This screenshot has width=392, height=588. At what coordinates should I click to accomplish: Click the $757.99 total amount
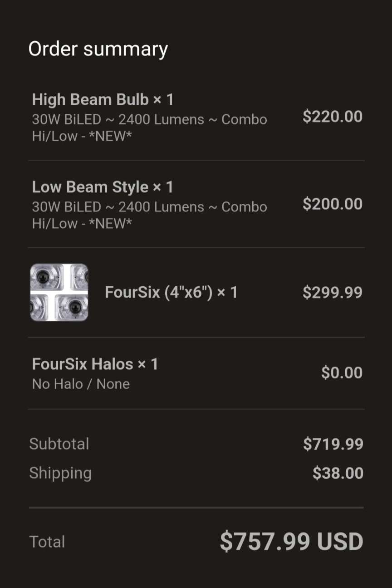pyautogui.click(x=265, y=541)
